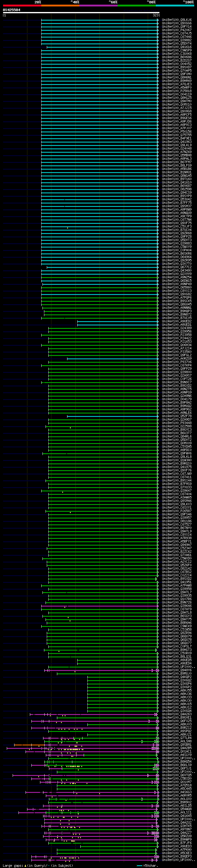Select hit label UniRef100_A8HJ55
197x868 pixels.
pyautogui.click(x=177, y=690)
